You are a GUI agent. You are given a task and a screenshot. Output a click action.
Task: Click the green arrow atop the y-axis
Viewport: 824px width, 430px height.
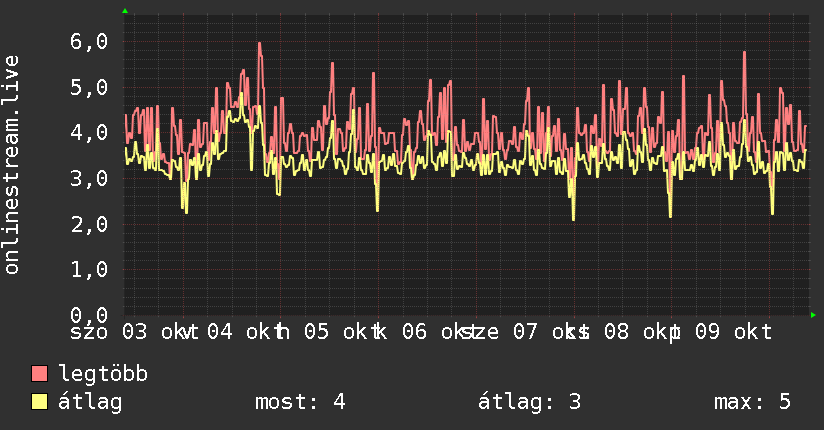coord(125,11)
